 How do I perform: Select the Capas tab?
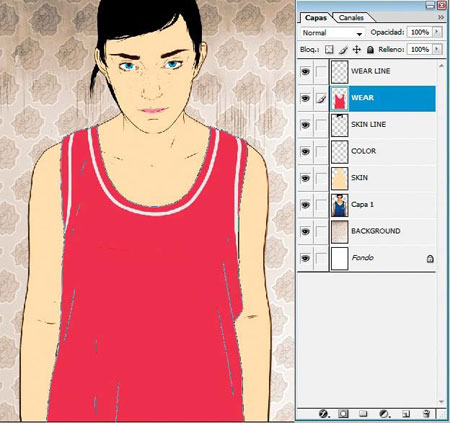pos(316,18)
